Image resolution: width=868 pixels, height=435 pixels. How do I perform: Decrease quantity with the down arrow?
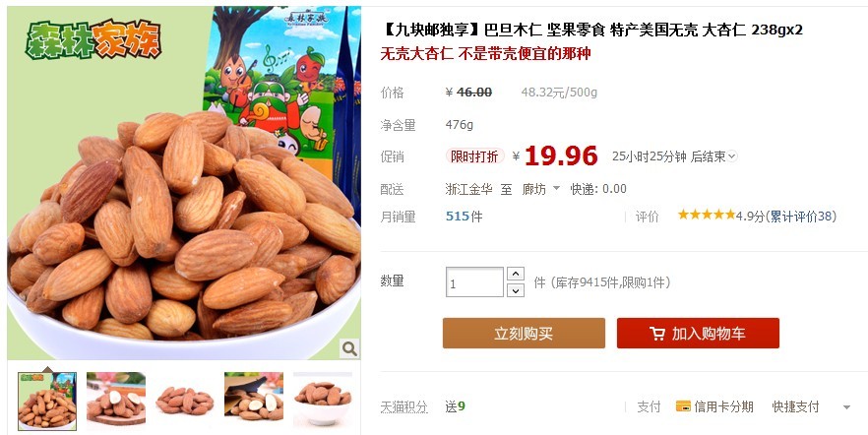point(516,290)
